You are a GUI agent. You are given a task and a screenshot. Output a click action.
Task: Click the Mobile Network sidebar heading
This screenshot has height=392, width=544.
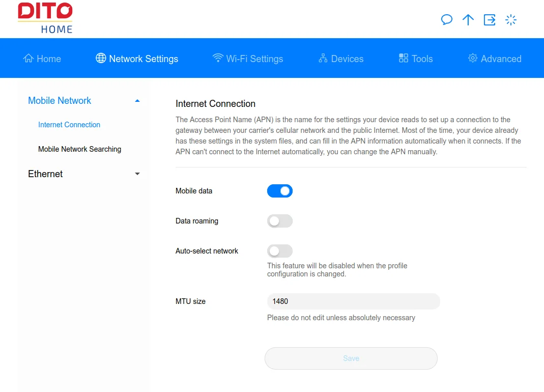pos(60,101)
